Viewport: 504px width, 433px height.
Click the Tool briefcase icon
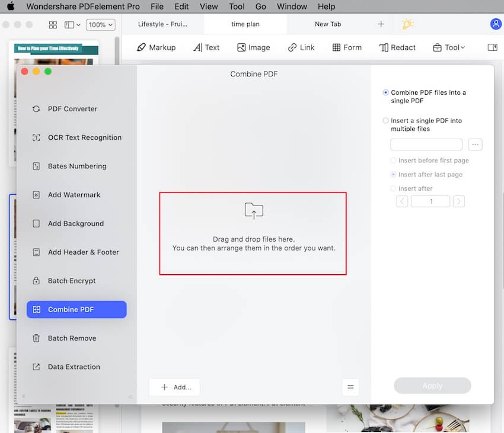(x=437, y=47)
